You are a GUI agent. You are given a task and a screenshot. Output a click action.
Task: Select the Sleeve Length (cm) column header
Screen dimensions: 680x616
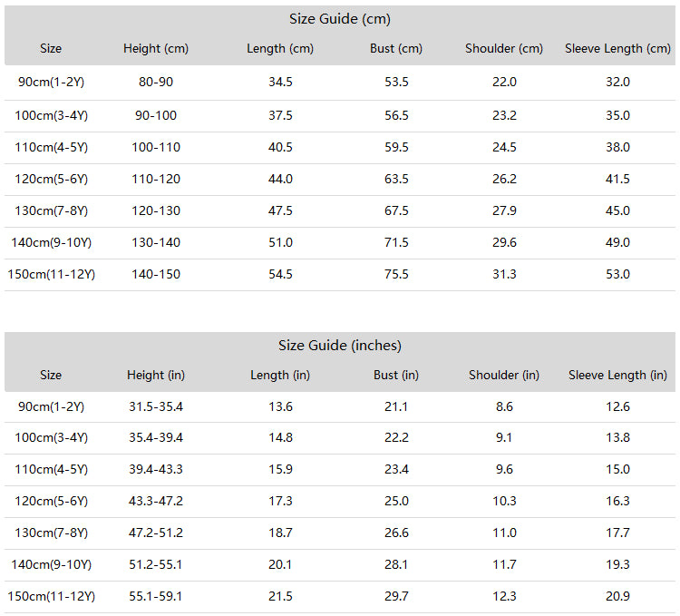tap(617, 49)
